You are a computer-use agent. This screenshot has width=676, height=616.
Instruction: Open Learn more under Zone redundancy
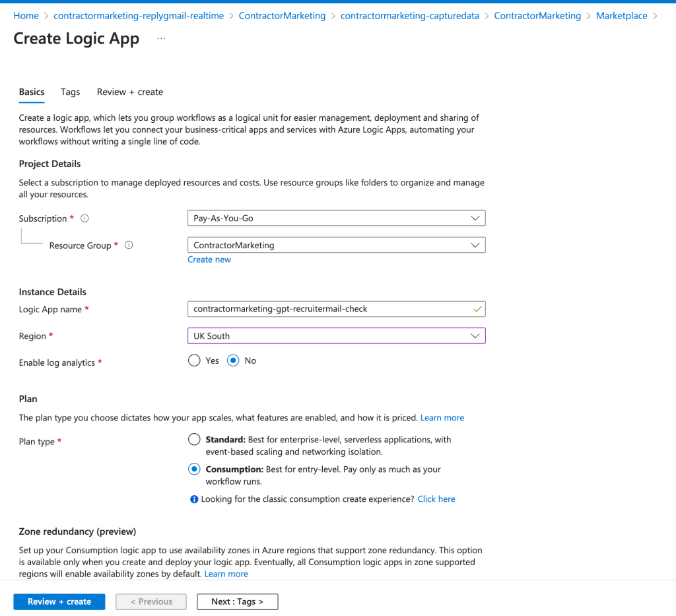(226, 574)
